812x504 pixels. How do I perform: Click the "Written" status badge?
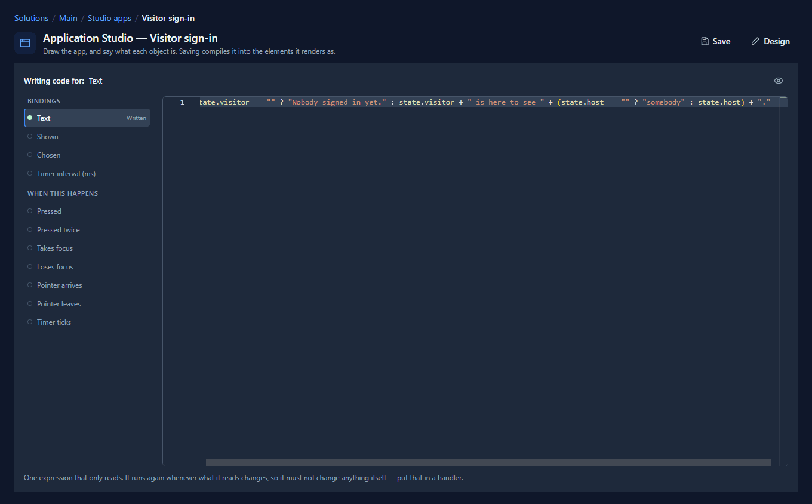pyautogui.click(x=136, y=118)
